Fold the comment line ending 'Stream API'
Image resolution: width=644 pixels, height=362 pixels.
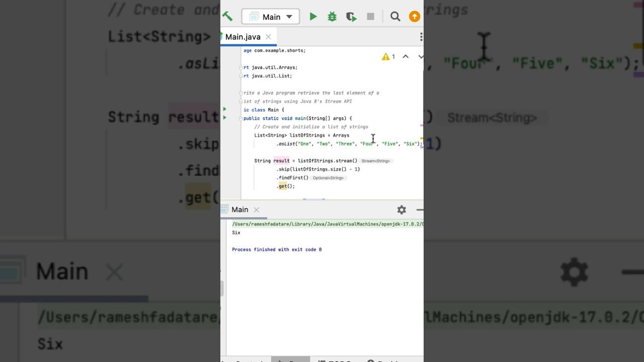click(242, 102)
